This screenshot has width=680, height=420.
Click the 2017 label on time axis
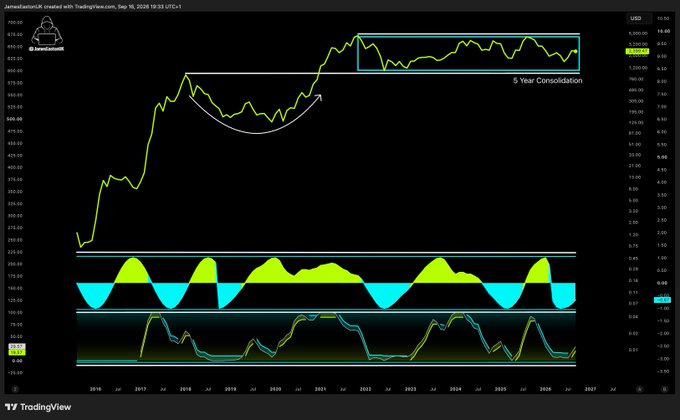(141, 389)
